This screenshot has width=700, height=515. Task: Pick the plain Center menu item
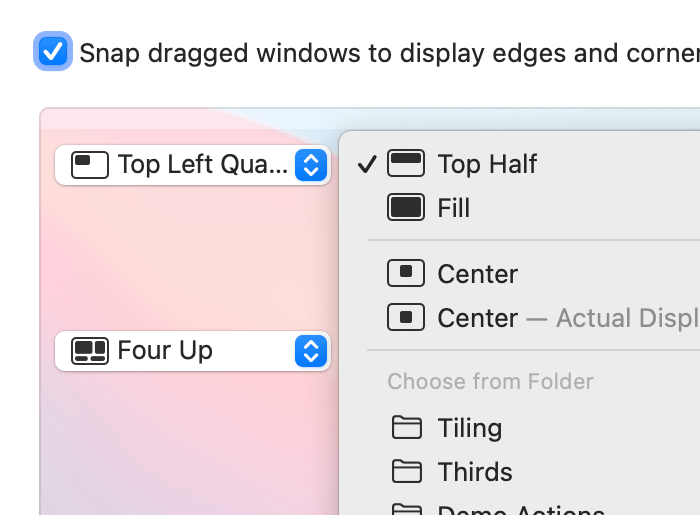pos(477,274)
